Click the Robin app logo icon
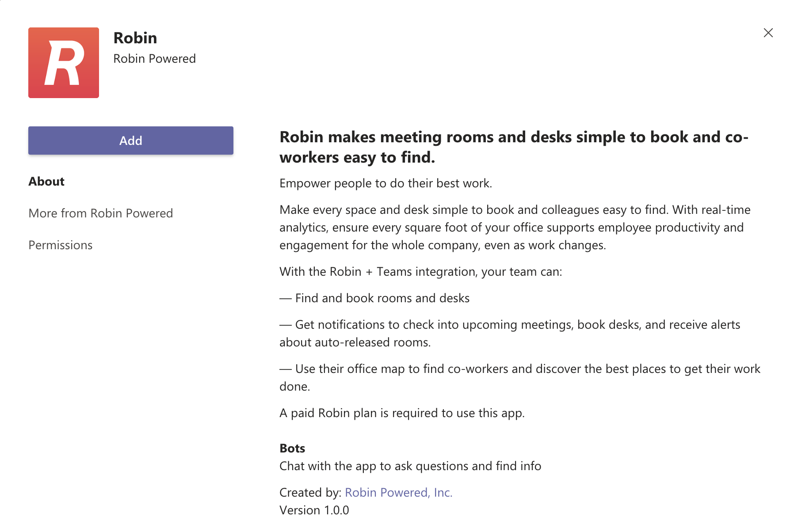794x532 pixels. [x=64, y=63]
